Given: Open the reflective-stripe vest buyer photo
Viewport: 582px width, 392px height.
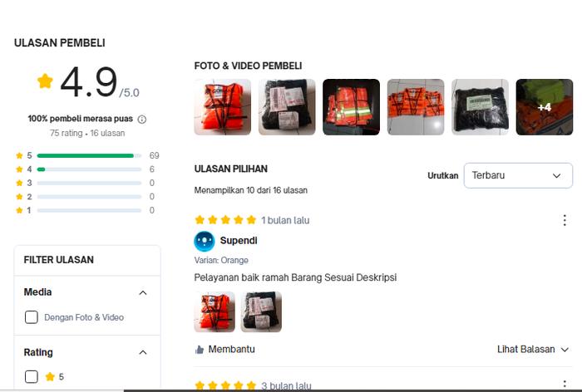Looking at the screenshot, I should [351, 107].
